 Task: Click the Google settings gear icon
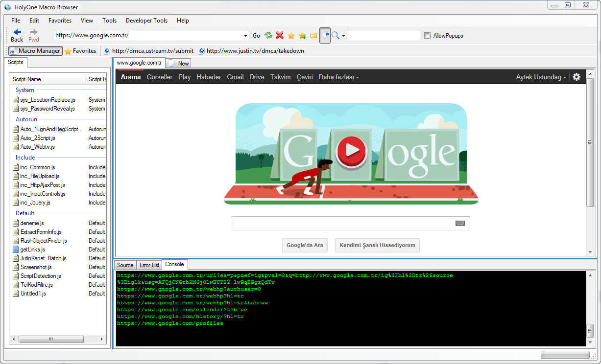click(x=577, y=77)
